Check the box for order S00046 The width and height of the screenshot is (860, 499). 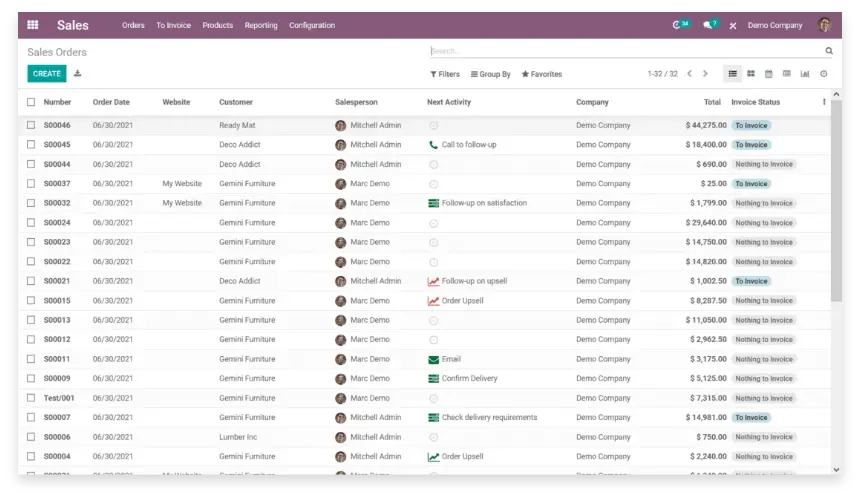point(31,126)
